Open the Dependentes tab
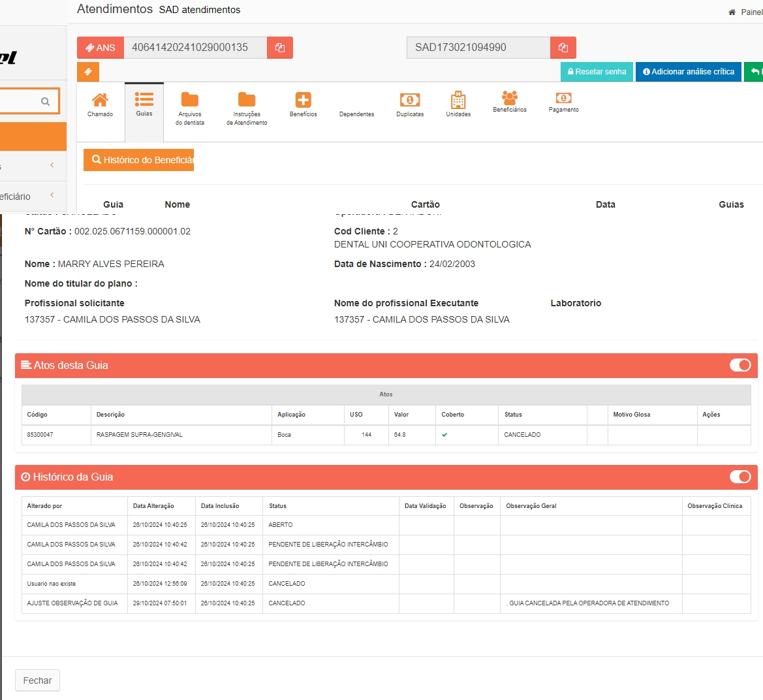The image size is (763, 700). pyautogui.click(x=356, y=114)
